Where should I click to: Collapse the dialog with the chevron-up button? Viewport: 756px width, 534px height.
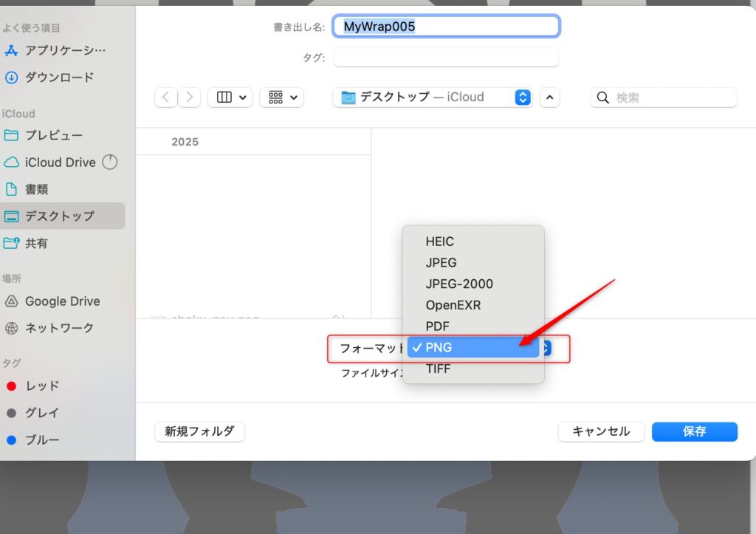(550, 97)
